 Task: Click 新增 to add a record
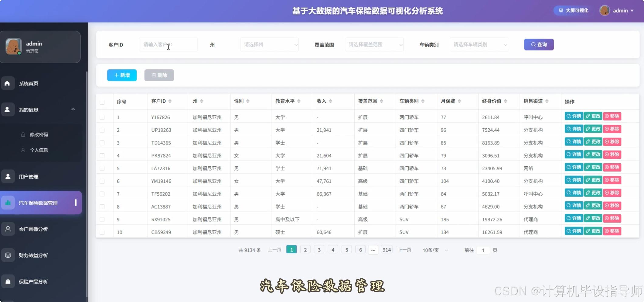(122, 75)
